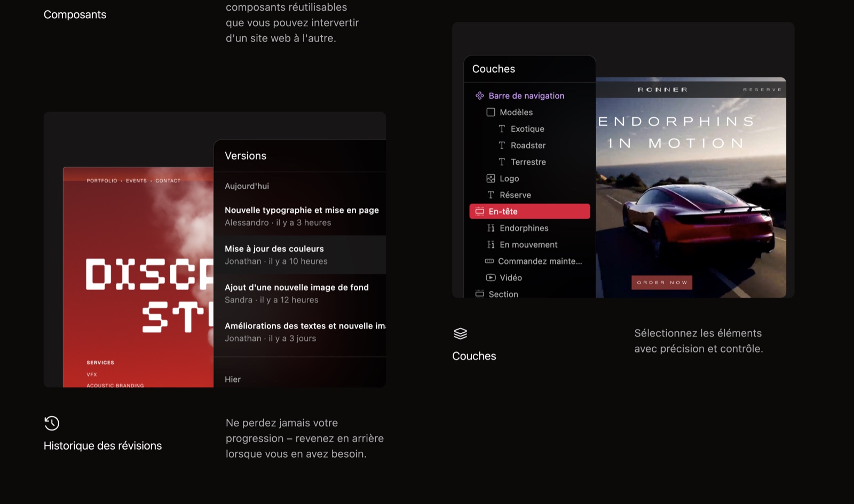854x504 pixels.
Task: Click EVENTS in red site preview
Action: tap(136, 181)
